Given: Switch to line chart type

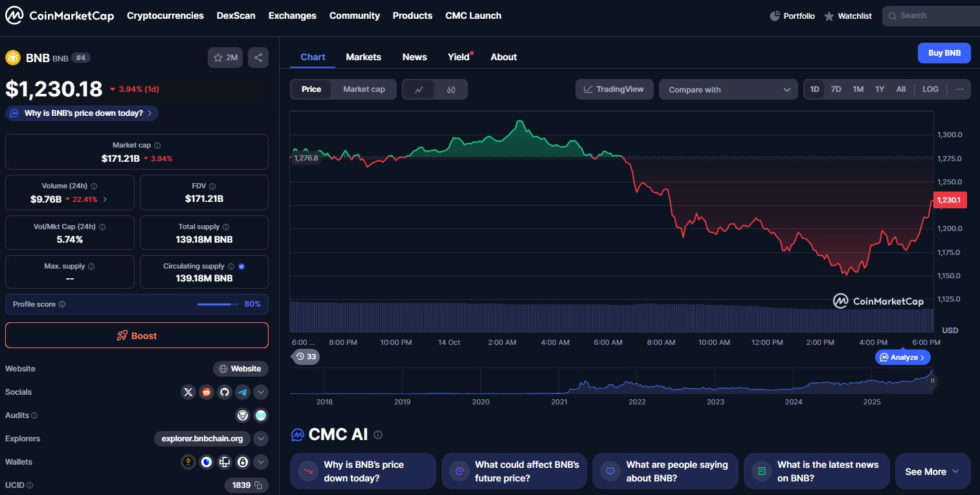Looking at the screenshot, I should [419, 90].
